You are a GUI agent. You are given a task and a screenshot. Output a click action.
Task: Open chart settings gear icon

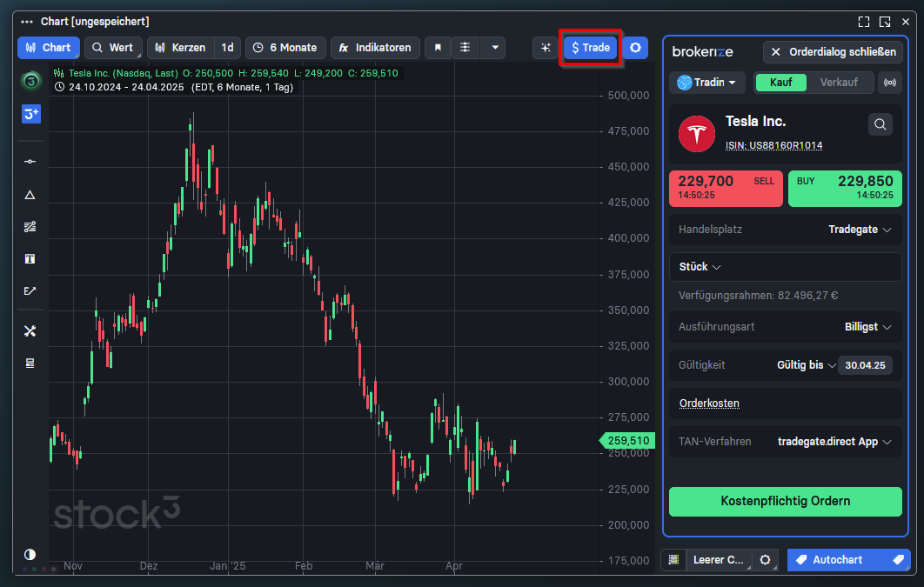(635, 48)
